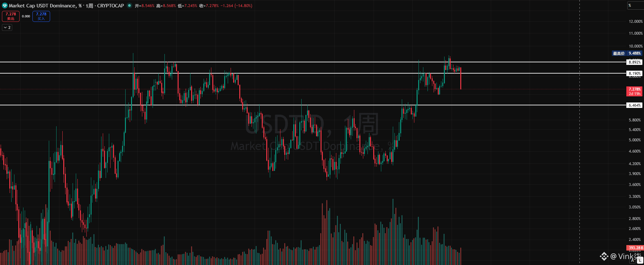Screen dimensions: 644x265
Task: Click the 0.000 spread value between sell and buy
Action: click(x=26, y=16)
